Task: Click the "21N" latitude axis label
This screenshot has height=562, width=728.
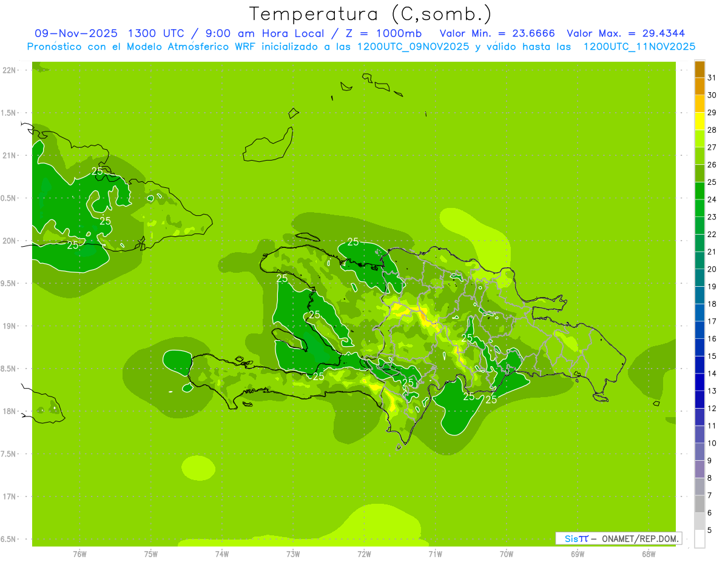Action: tap(8, 156)
